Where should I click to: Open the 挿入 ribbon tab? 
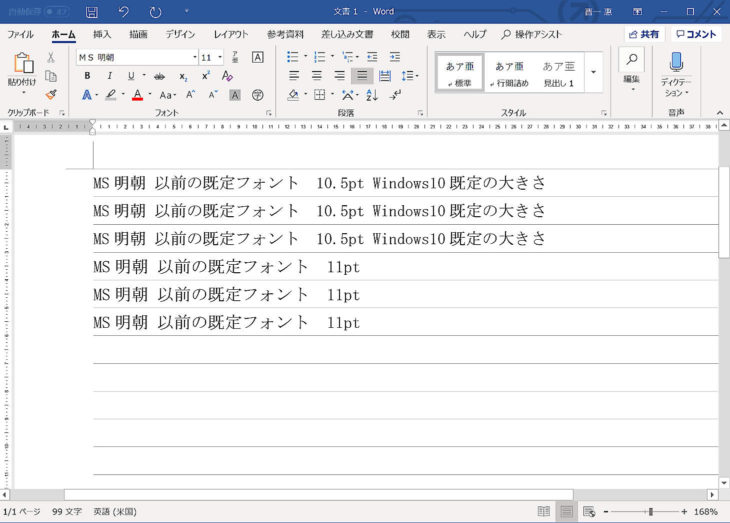click(102, 34)
